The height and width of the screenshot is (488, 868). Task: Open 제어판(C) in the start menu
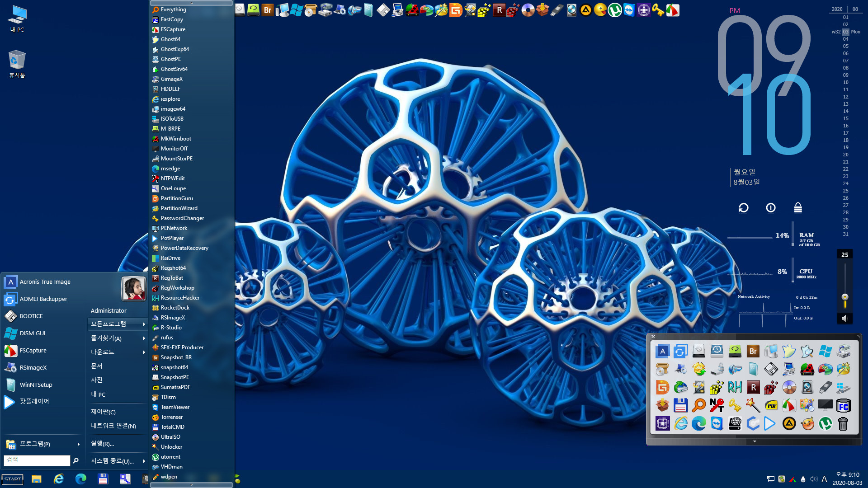[118, 412]
